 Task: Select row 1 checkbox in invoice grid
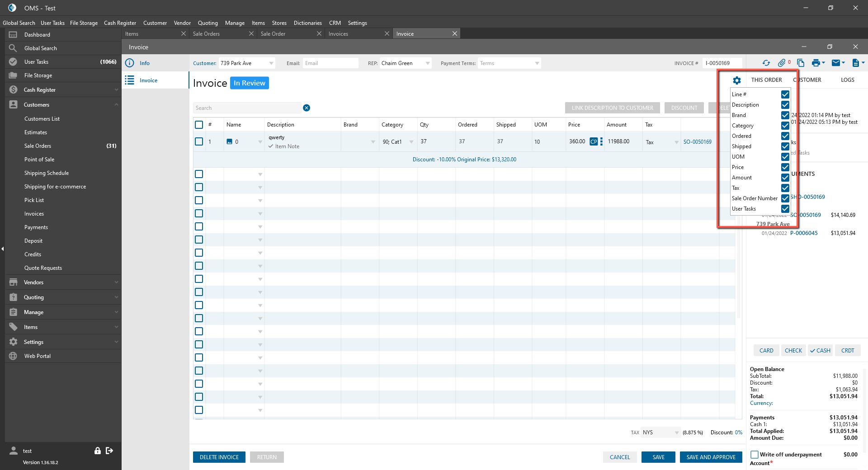coord(199,142)
